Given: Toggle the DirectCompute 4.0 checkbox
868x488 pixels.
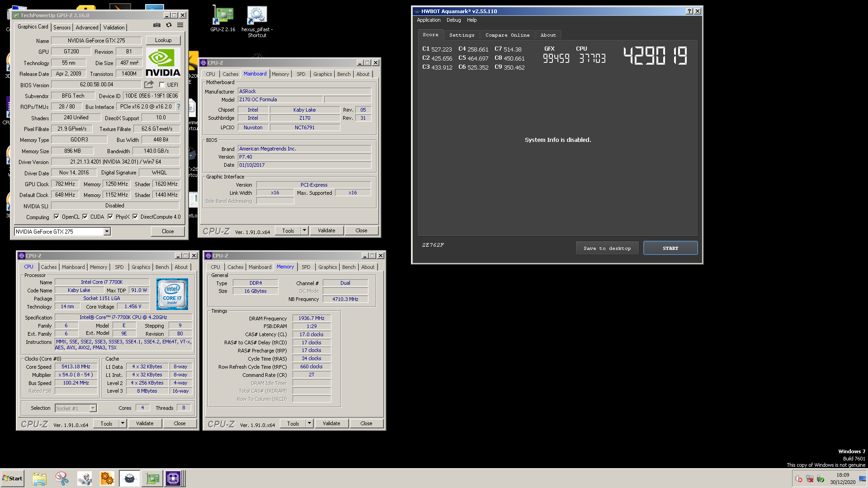Looking at the screenshot, I should (x=135, y=216).
